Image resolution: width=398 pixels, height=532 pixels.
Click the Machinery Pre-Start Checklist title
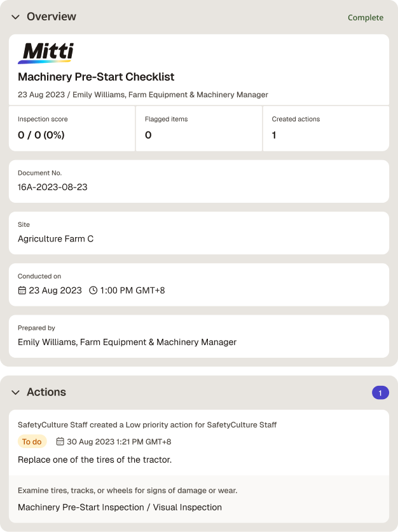(x=96, y=77)
